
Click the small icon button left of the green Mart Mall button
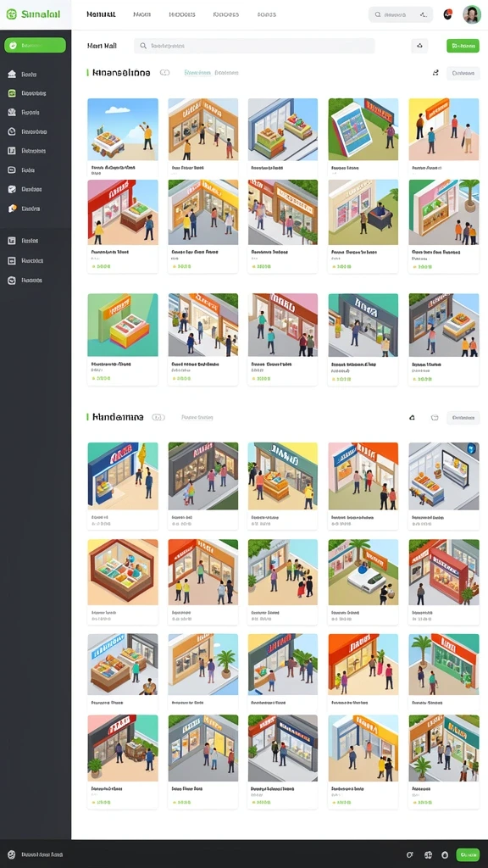(x=419, y=46)
